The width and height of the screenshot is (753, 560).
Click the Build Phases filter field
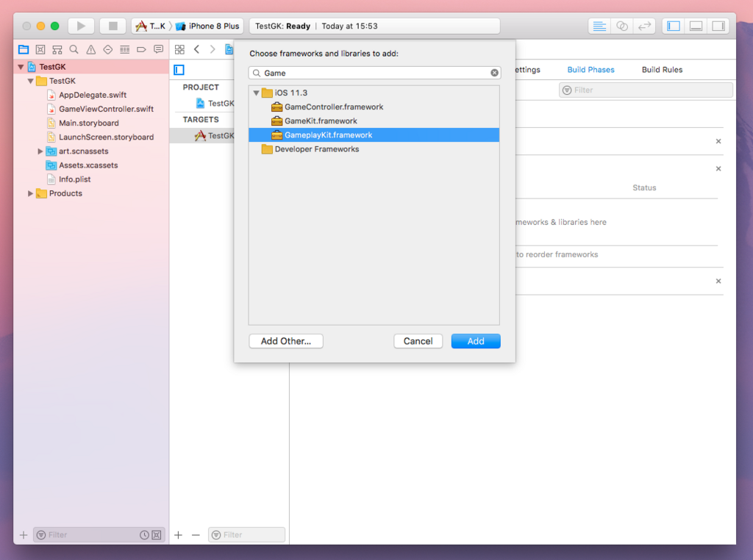[646, 90]
